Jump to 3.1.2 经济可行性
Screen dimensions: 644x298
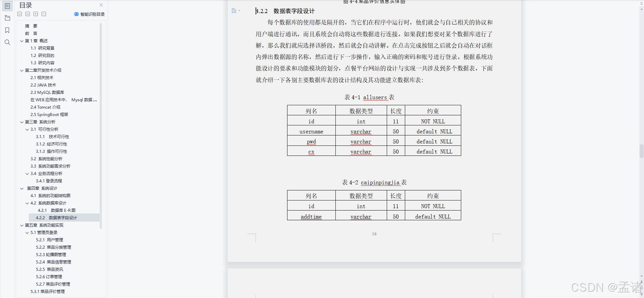click(52, 144)
